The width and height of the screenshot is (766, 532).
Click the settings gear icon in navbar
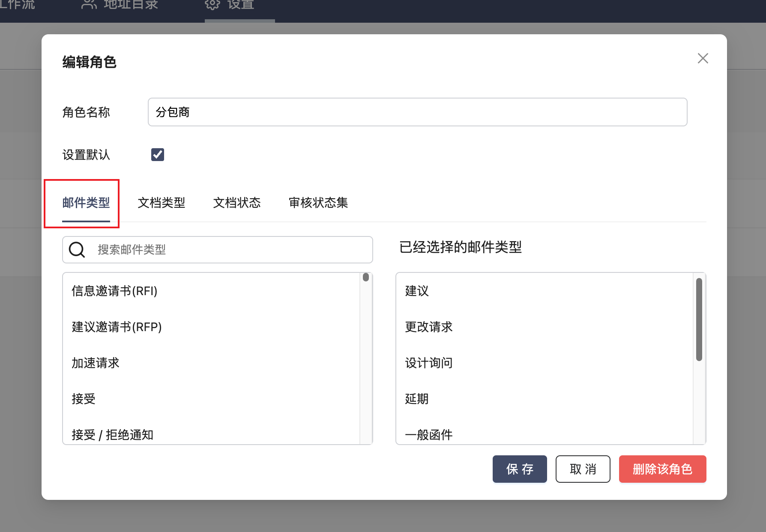(x=212, y=5)
